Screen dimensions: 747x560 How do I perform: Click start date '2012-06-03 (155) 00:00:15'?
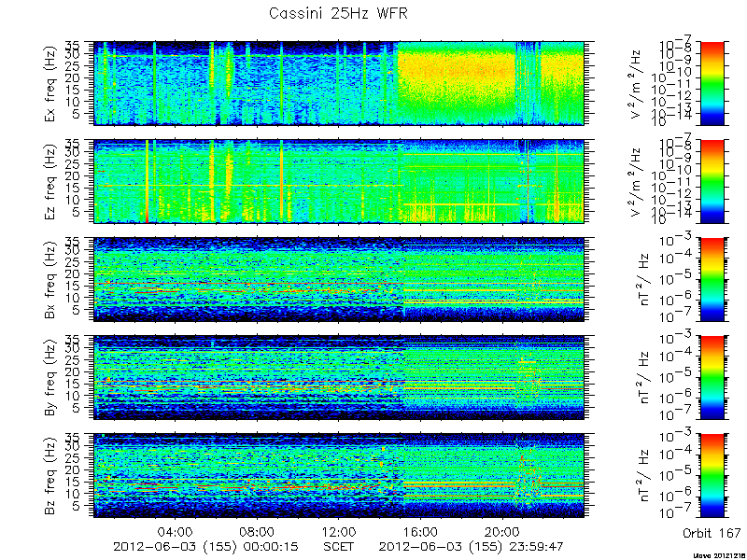(205, 547)
